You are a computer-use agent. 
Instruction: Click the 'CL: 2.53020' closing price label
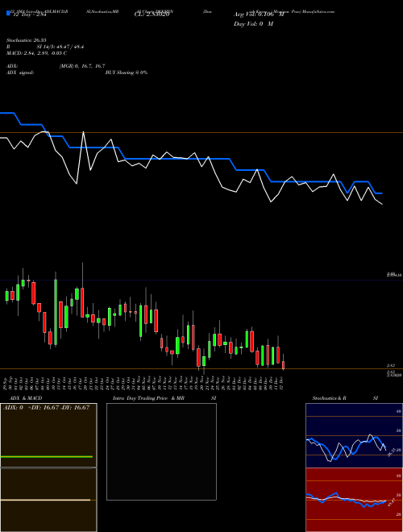tap(152, 14)
